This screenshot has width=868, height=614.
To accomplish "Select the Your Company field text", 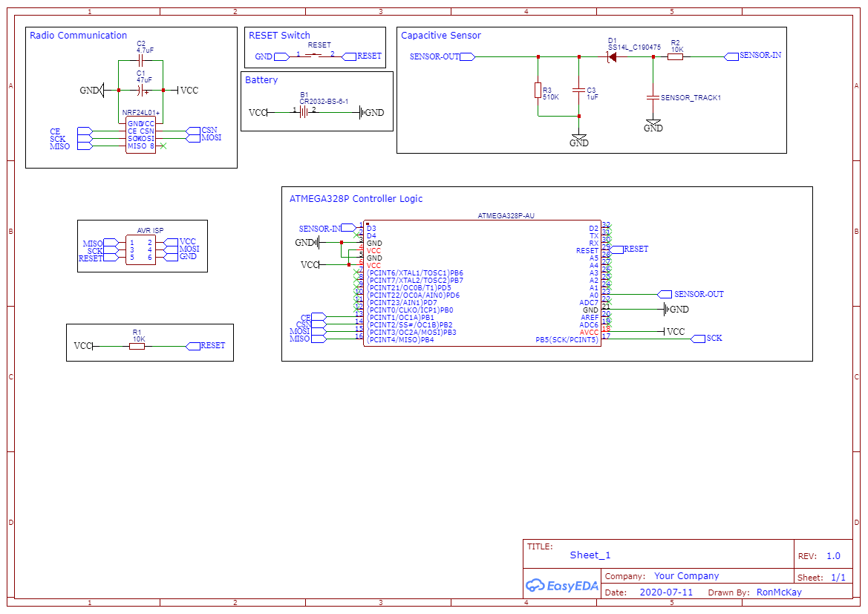I will pos(686,576).
